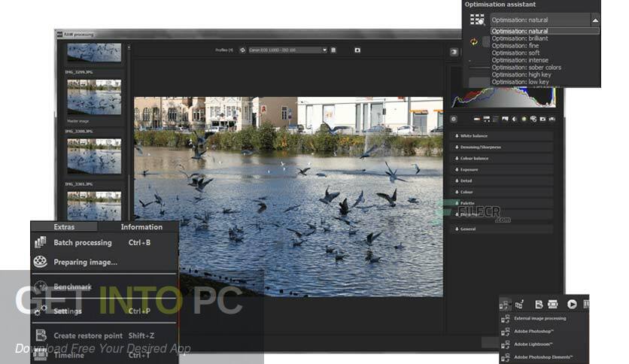
Task: Select the Master image thumbnail
Action: [94, 97]
